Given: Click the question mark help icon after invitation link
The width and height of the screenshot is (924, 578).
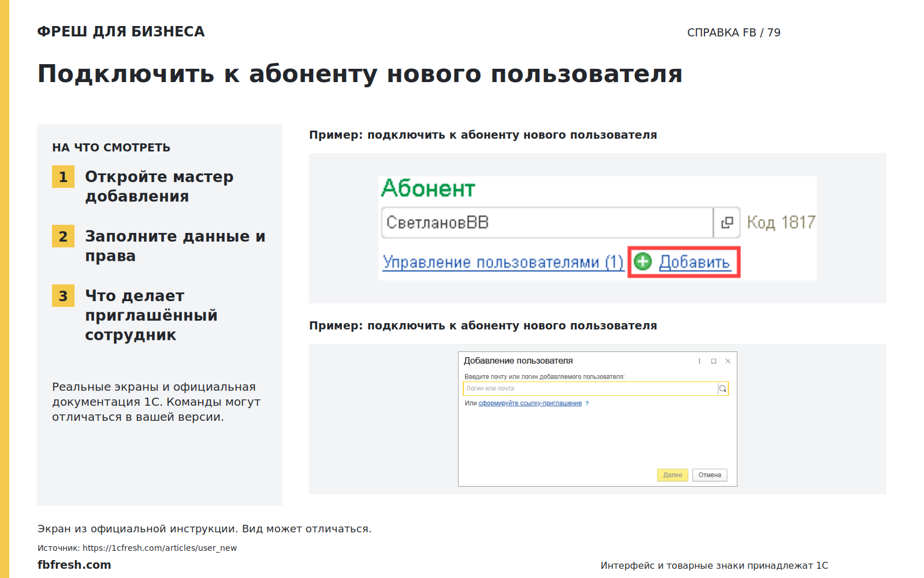Looking at the screenshot, I should [x=587, y=403].
